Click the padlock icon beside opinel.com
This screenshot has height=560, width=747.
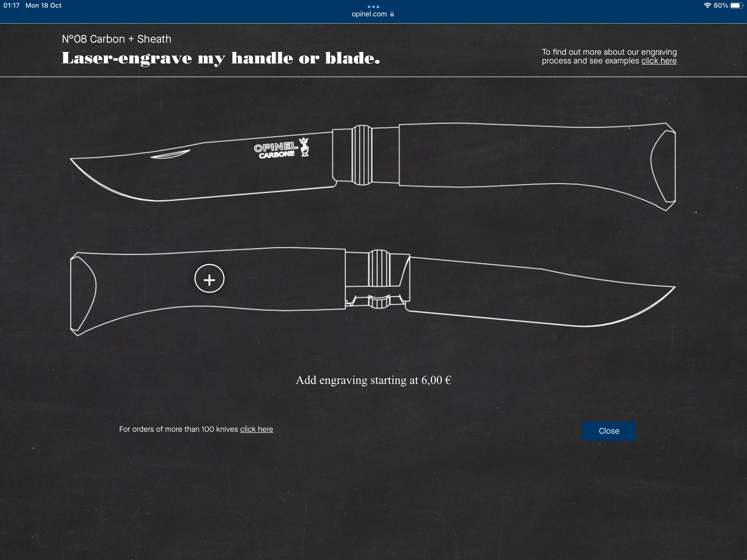pos(392,14)
